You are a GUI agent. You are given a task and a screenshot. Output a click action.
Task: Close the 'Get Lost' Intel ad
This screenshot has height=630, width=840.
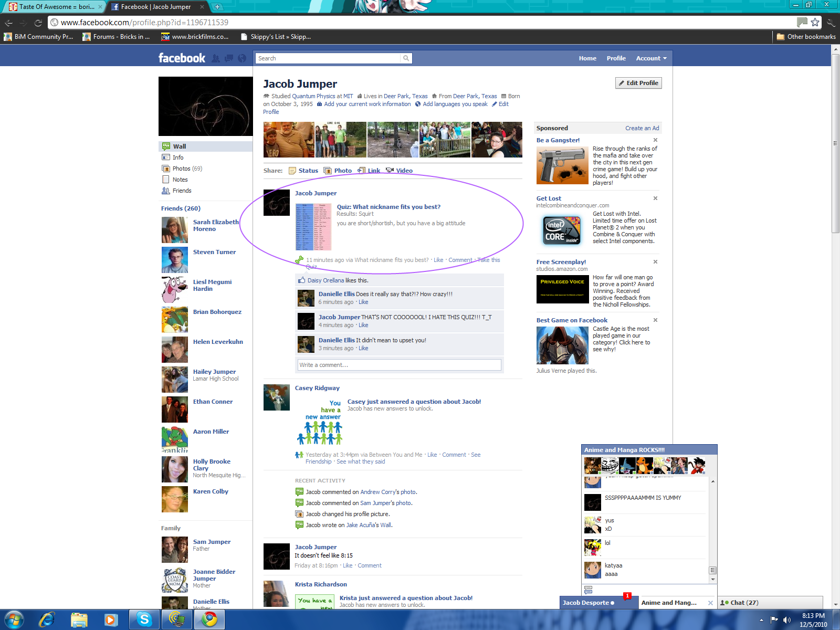pos(655,198)
